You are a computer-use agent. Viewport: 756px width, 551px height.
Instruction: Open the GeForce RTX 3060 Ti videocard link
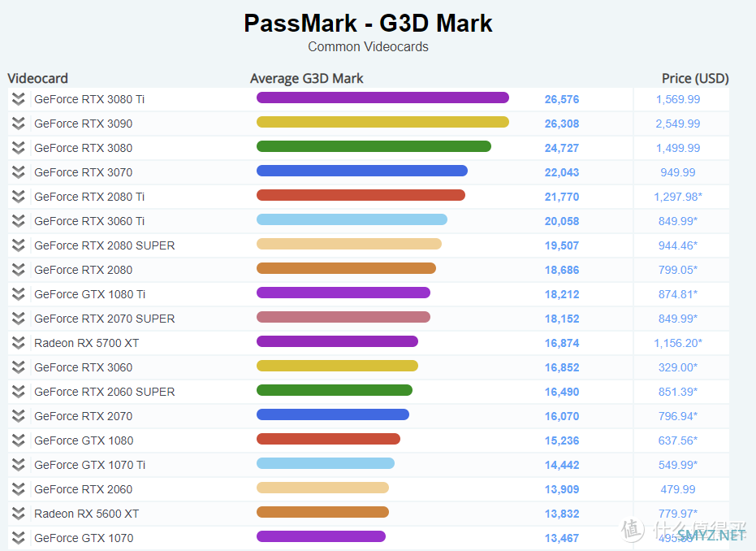89,221
